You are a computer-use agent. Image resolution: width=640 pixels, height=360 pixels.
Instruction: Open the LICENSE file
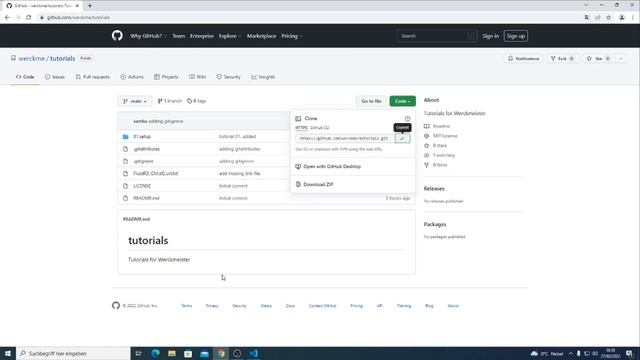pos(142,186)
